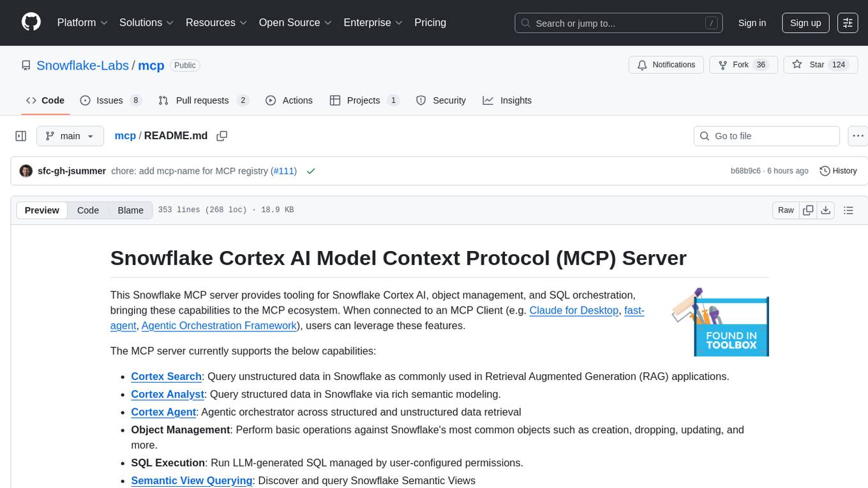Open pull request #111 link
The width and height of the screenshot is (868, 488).
point(283,171)
